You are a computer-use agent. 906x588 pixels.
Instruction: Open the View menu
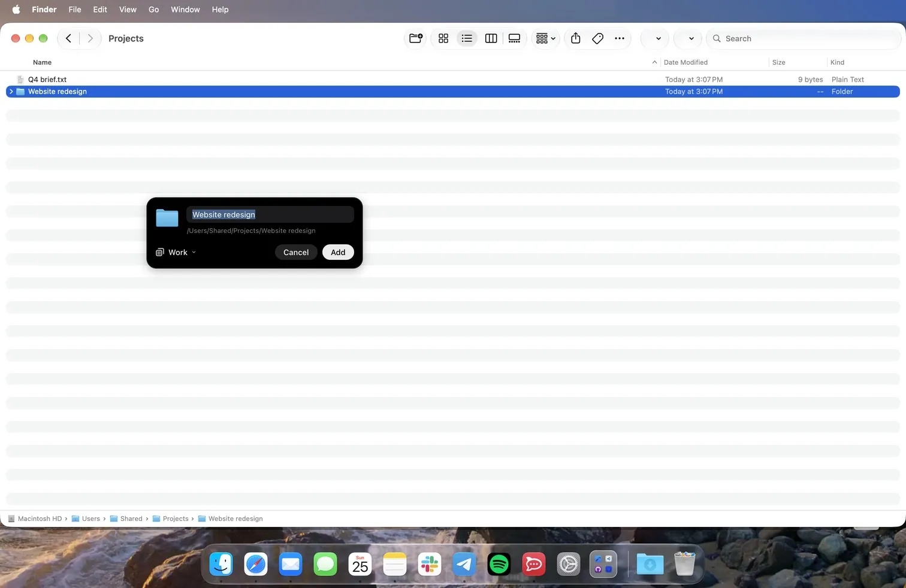(x=128, y=10)
